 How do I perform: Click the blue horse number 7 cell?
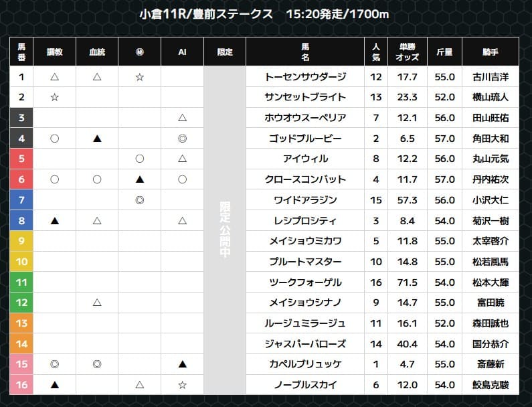tap(21, 200)
